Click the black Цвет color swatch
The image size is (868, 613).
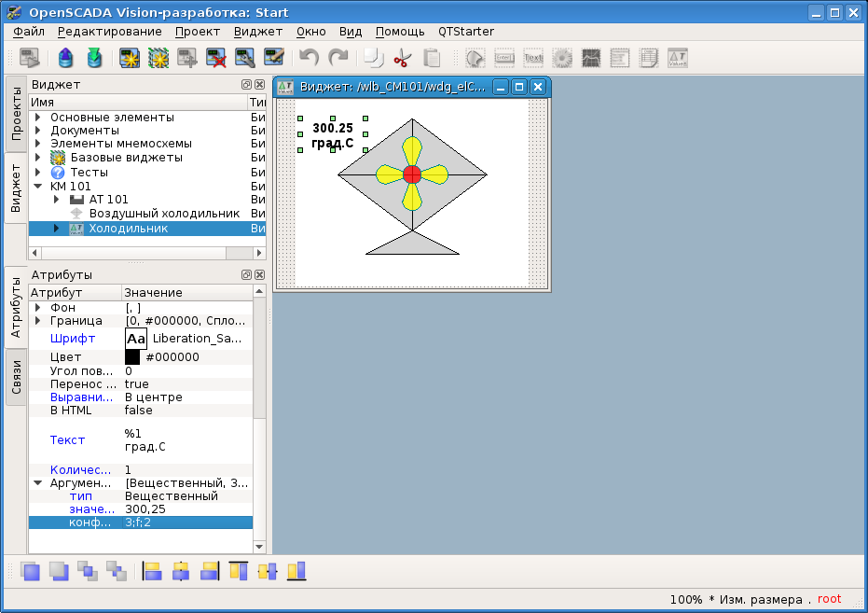click(132, 356)
